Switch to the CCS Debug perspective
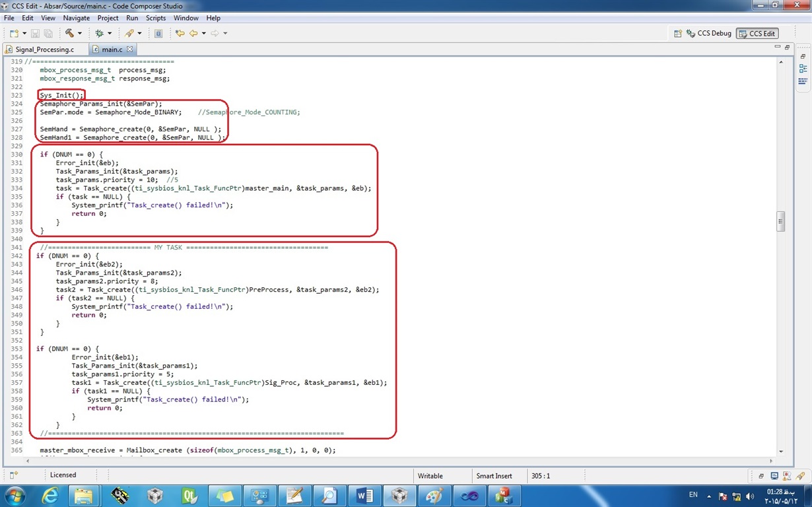This screenshot has width=812, height=507. pos(709,34)
